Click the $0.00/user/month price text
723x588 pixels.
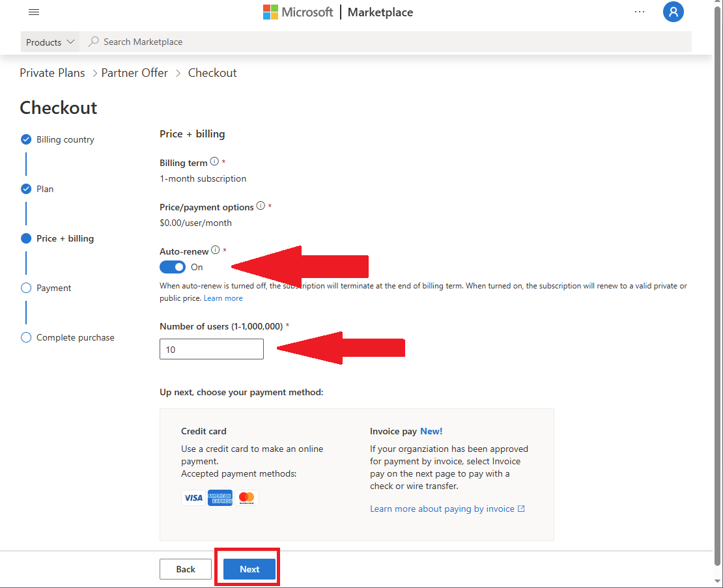click(x=195, y=223)
